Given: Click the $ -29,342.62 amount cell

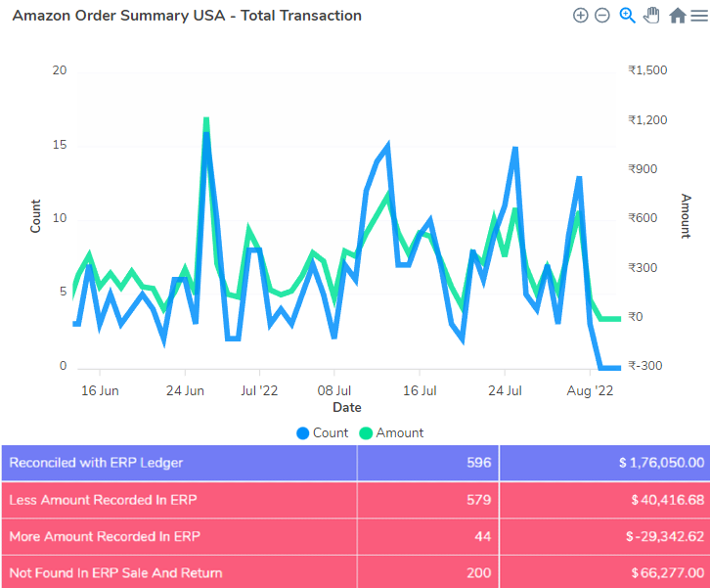Looking at the screenshot, I should (x=604, y=536).
